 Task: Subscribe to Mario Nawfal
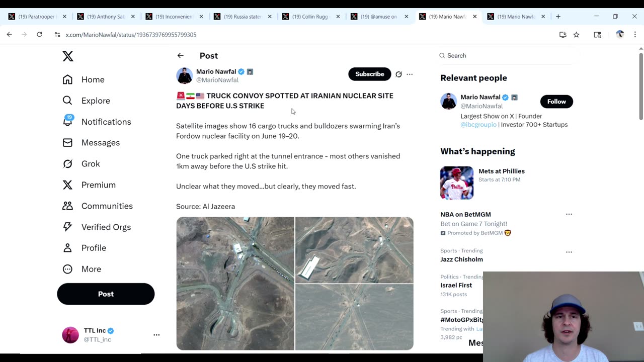coord(370,74)
